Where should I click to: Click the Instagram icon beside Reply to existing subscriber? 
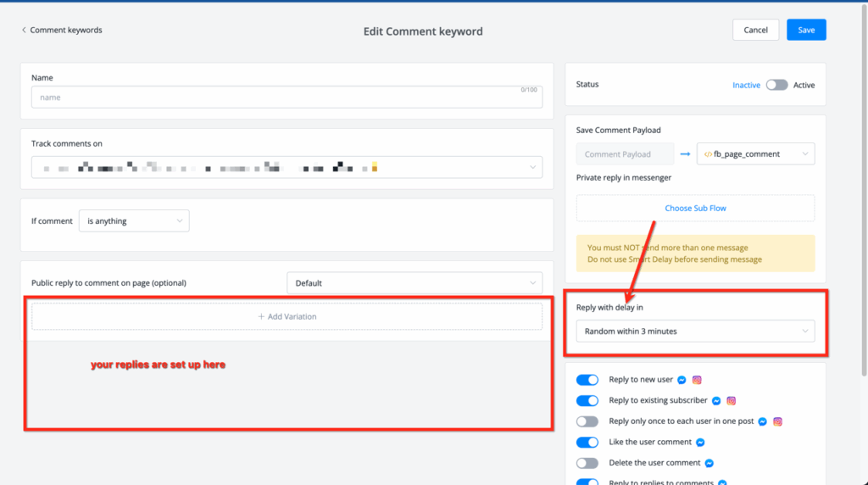tap(731, 401)
